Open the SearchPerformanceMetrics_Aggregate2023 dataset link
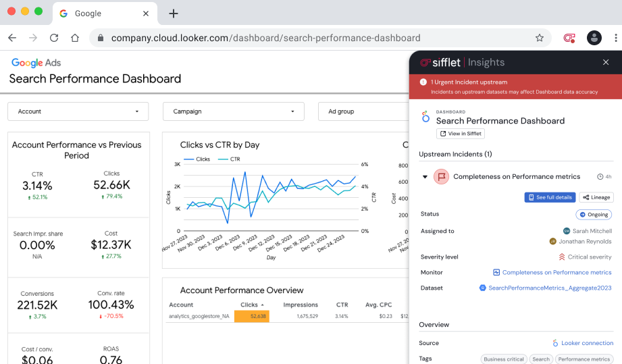Screen dimensions: 622x364 point(549,288)
